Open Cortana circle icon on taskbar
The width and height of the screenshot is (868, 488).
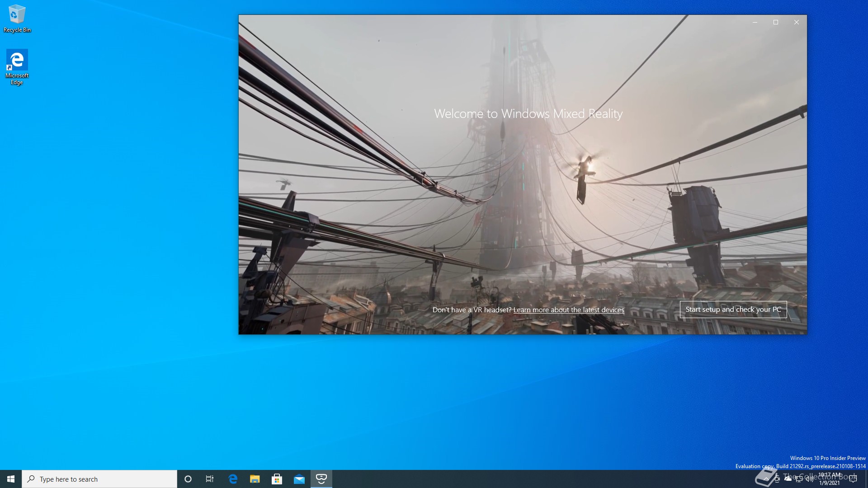tap(188, 479)
